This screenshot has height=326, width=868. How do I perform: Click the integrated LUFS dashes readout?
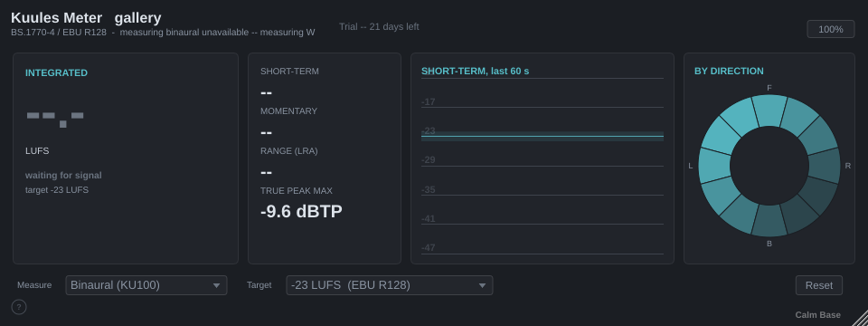[55, 119]
